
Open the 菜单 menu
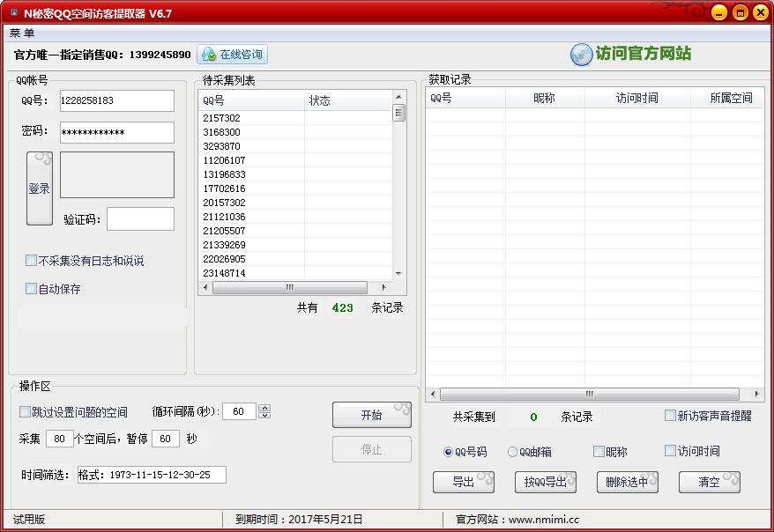coord(22,33)
